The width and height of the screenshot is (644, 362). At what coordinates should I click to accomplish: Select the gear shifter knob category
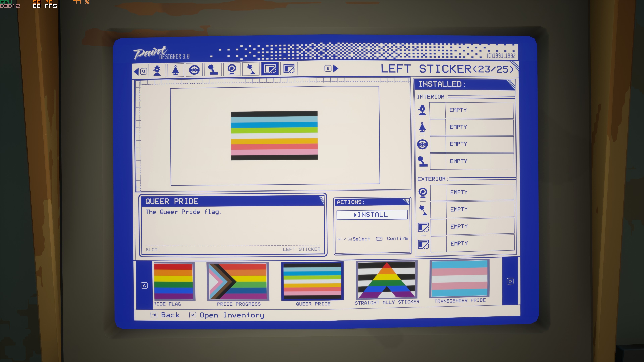click(213, 69)
